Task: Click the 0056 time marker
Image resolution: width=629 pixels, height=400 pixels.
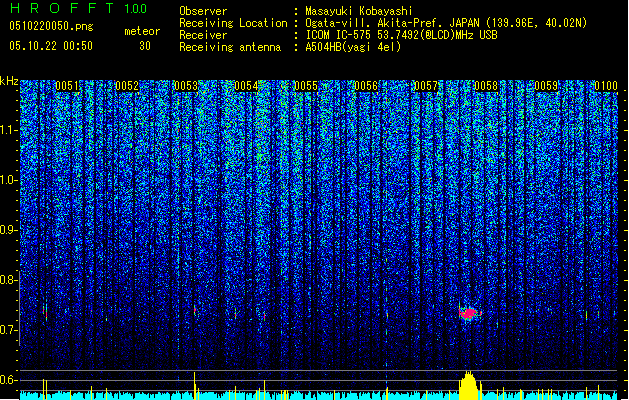Action: [x=366, y=86]
